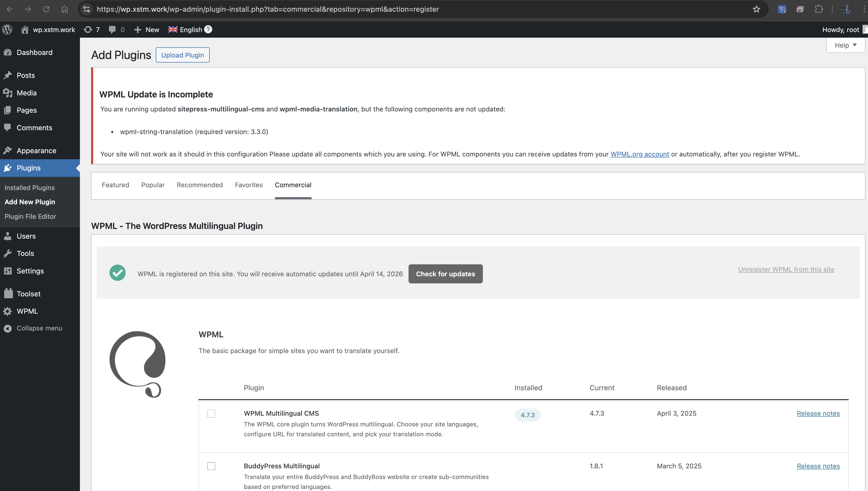Open the 7 pending updates icon

(92, 29)
